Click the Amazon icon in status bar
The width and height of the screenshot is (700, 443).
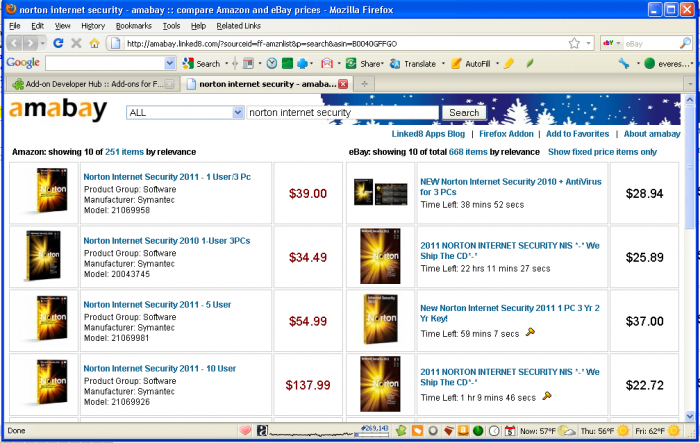click(463, 431)
